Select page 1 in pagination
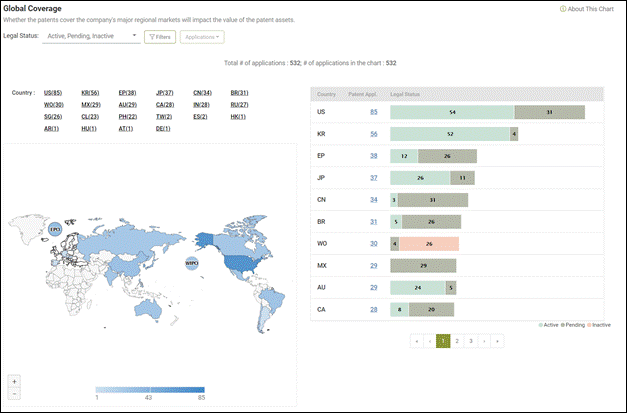The width and height of the screenshot is (627, 413). tap(443, 341)
